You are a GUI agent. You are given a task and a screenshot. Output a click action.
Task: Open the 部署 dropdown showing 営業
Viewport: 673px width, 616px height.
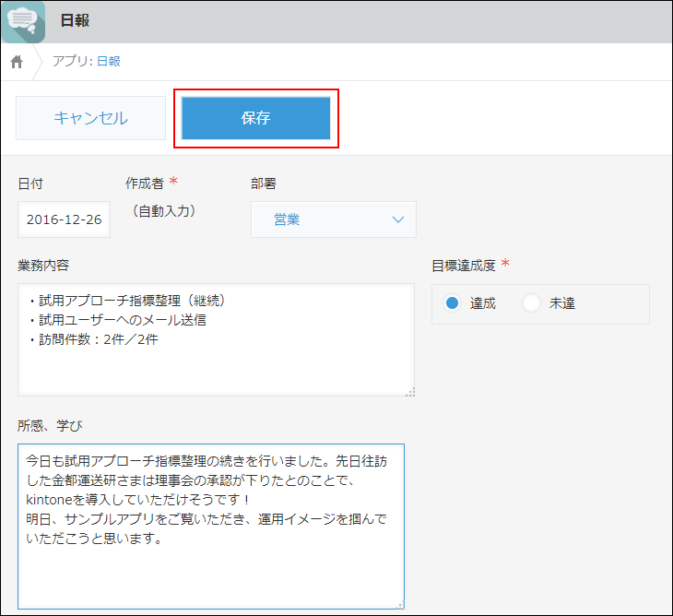click(x=334, y=219)
